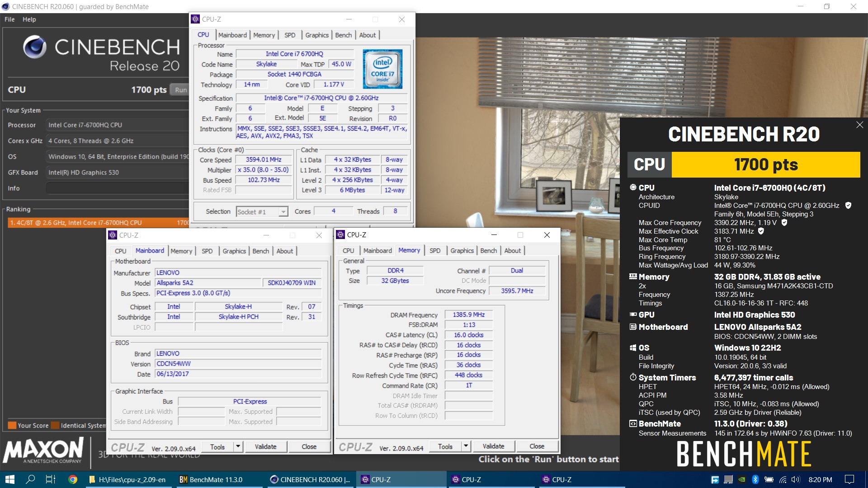Open Task View in taskbar
The image size is (868, 488).
(x=51, y=479)
